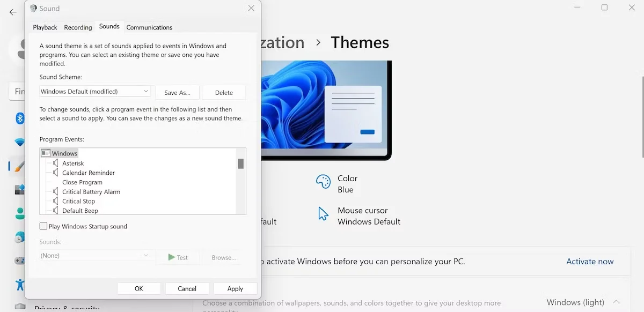Select the Network & internet Wi-Fi icon

coord(19,143)
